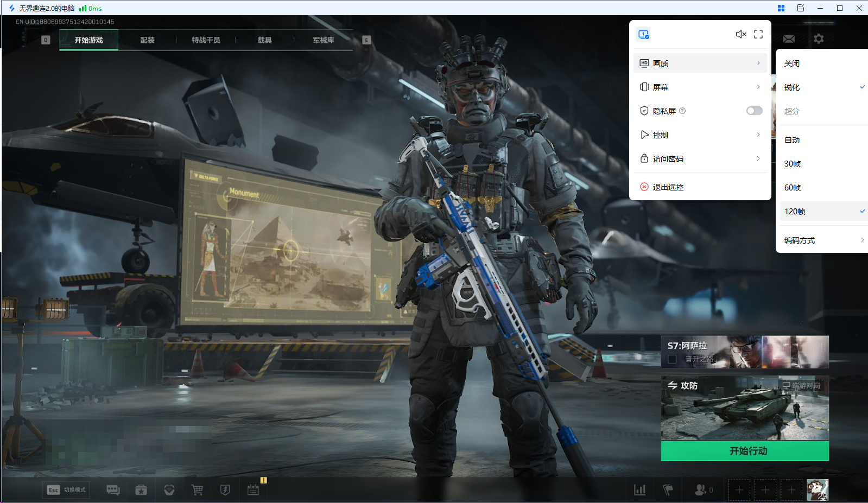Toggle the 隐私屏 privacy screen switch

coord(754,111)
